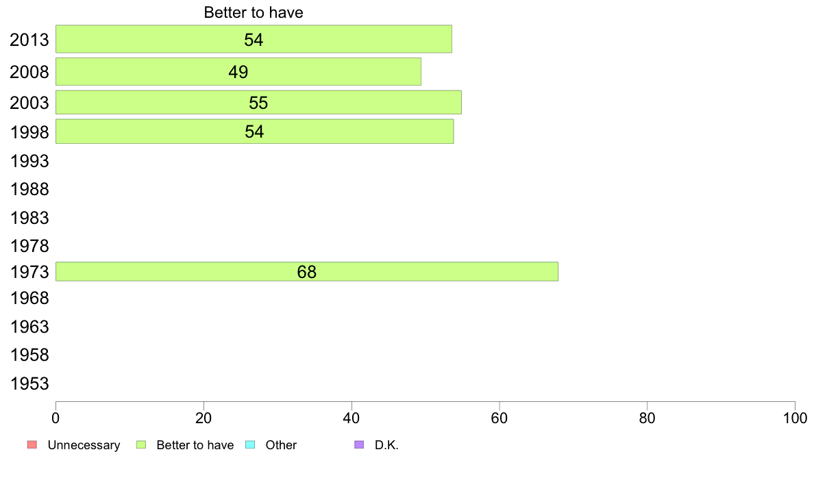Viewport: 814px width, 504px height.
Task: Click the 1968 year axis label
Action: 29,299
